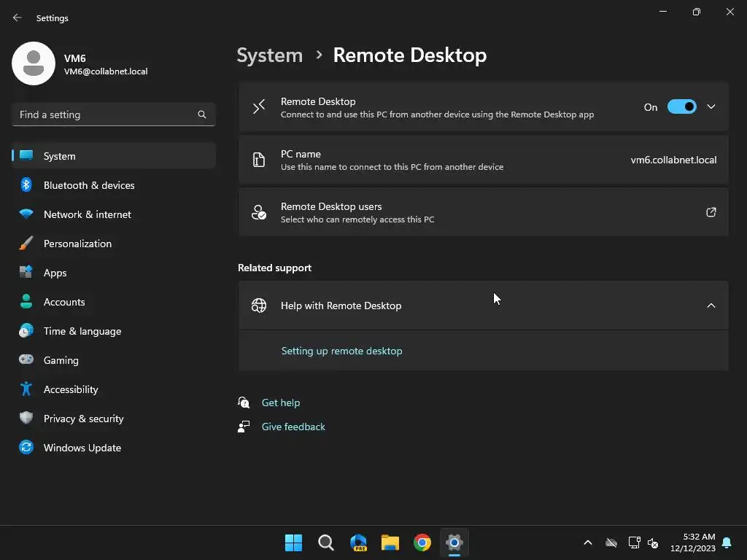Open File Explorer from taskbar

point(390,542)
